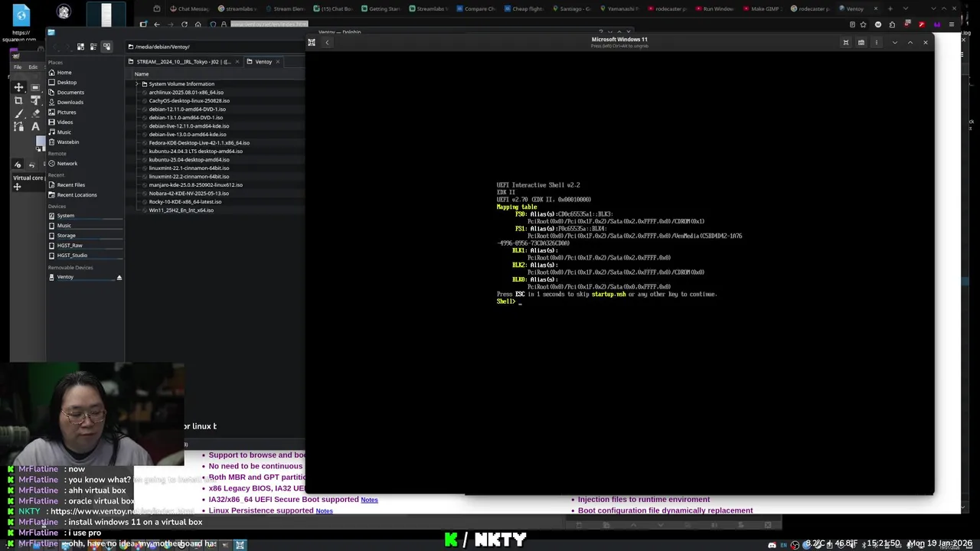Viewport: 980px width, 551px height.
Task: Switch Dolphin to details view mode
Action: [106, 47]
